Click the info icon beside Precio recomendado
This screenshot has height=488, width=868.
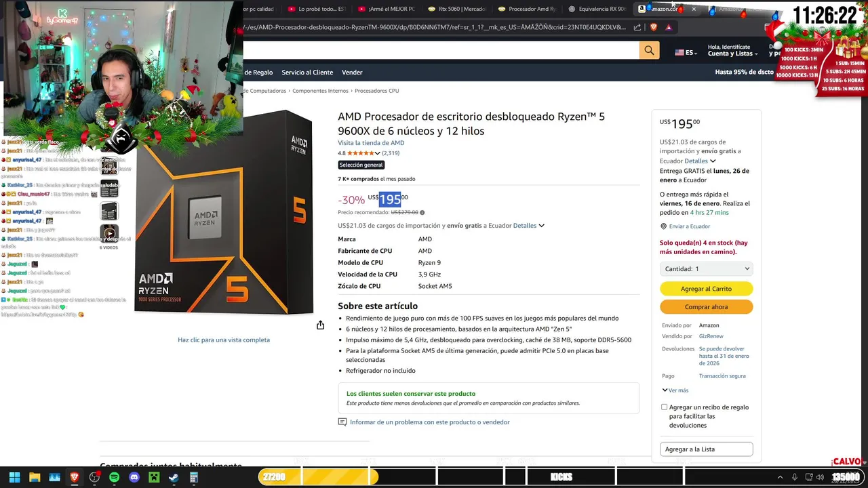pos(422,213)
